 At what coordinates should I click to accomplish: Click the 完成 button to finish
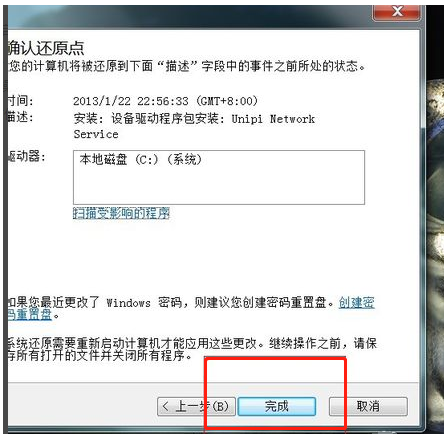[x=276, y=406]
